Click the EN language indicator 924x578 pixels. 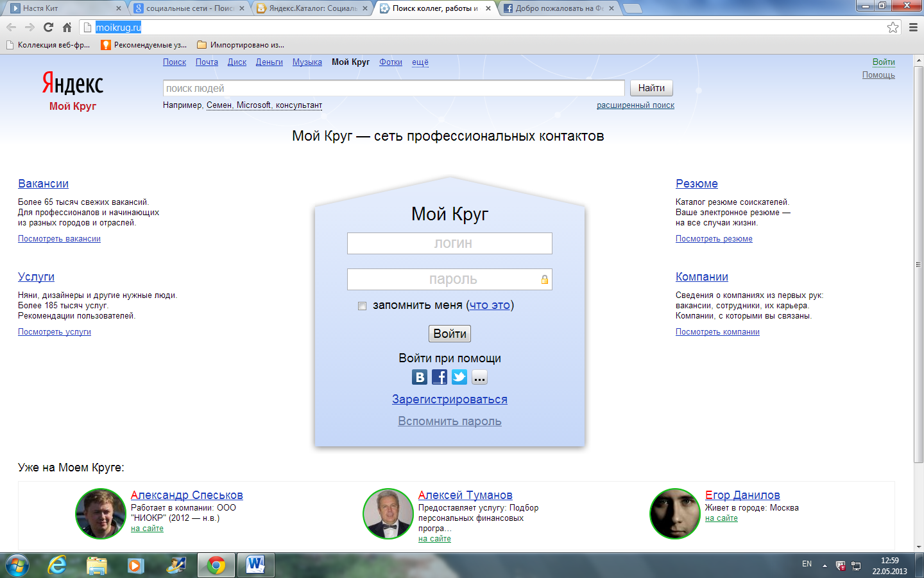pyautogui.click(x=807, y=564)
